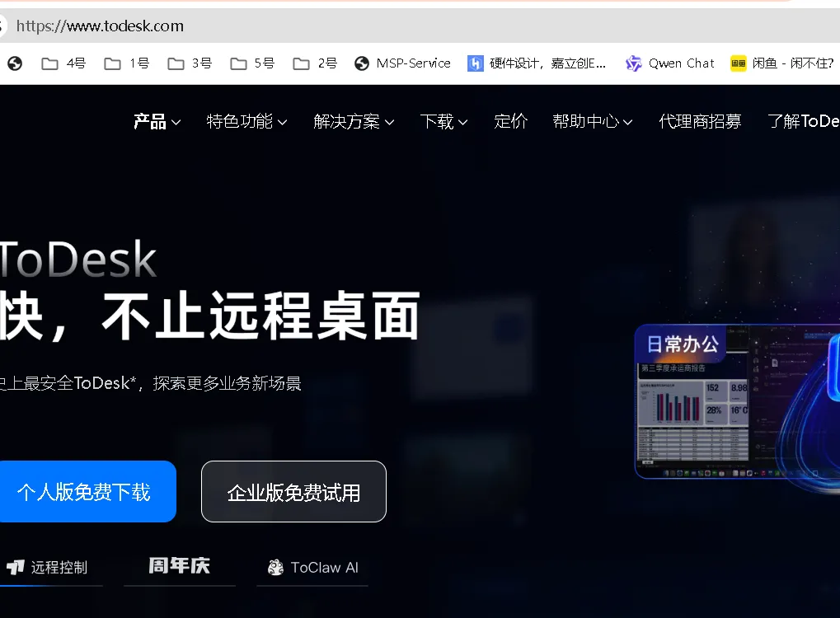Open the MSP-Service bookmark
This screenshot has height=618, width=840.
402,63
